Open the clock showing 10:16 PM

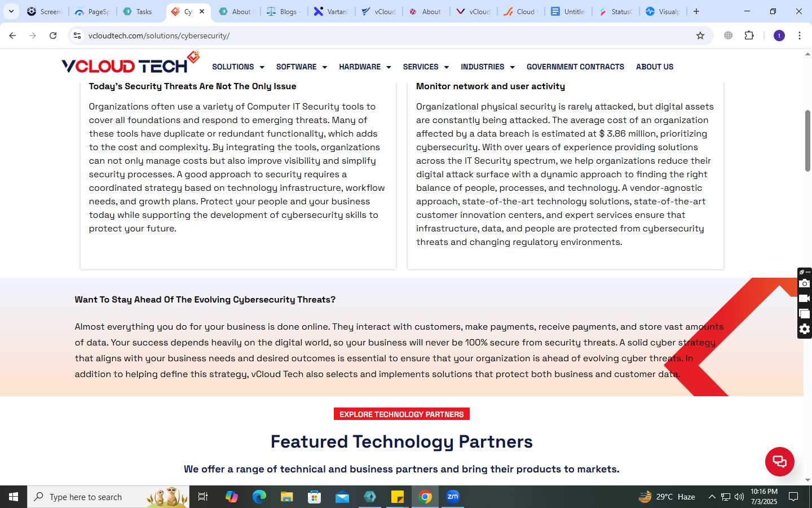click(x=764, y=497)
